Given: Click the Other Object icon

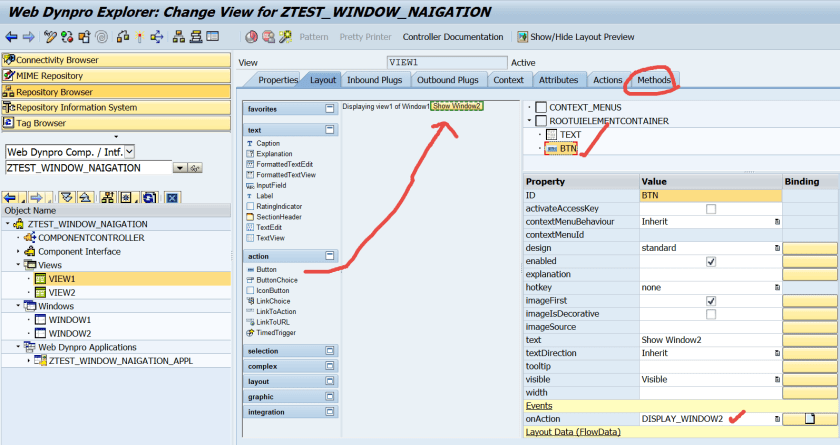Looking at the screenshot, I should (x=84, y=37).
